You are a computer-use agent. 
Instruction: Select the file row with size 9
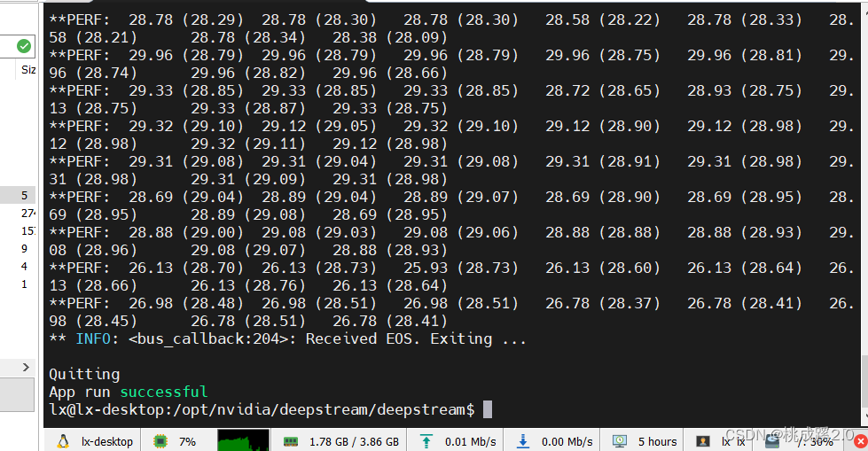[x=18, y=248]
